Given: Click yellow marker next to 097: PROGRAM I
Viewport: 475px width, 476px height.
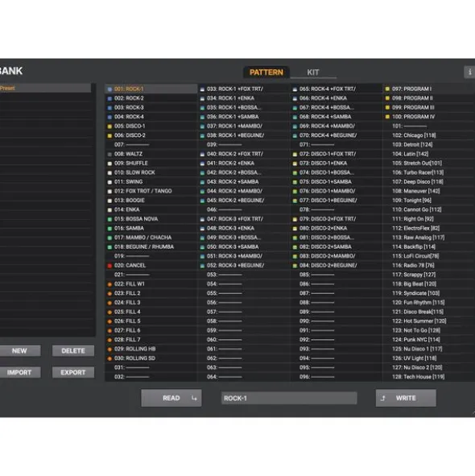Looking at the screenshot, I should [x=387, y=89].
